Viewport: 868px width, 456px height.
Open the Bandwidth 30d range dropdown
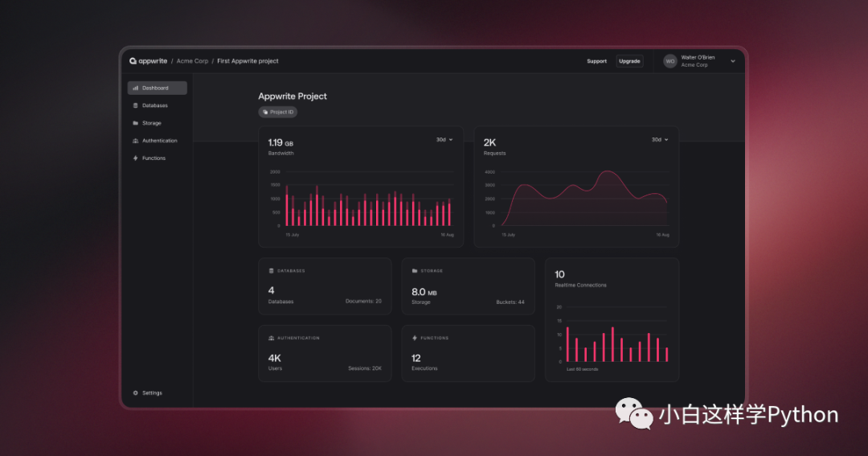444,140
